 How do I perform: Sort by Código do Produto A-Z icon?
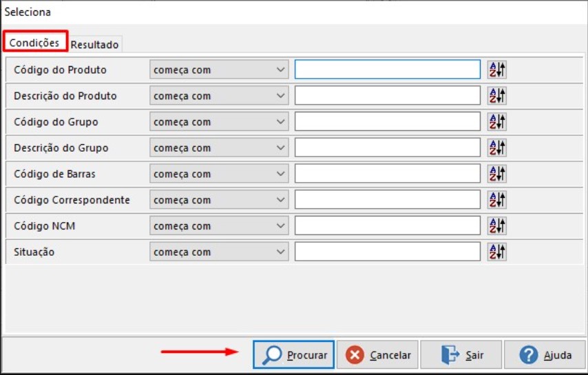click(497, 70)
